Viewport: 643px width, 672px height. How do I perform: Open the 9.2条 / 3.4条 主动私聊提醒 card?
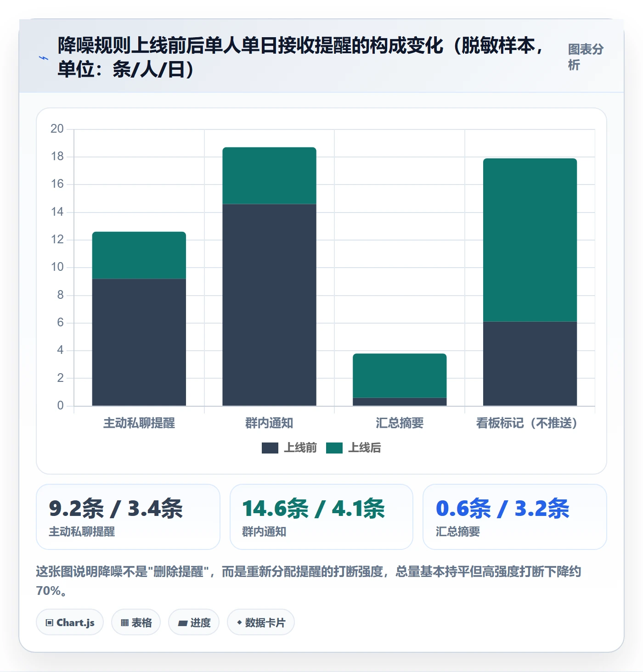point(128,517)
